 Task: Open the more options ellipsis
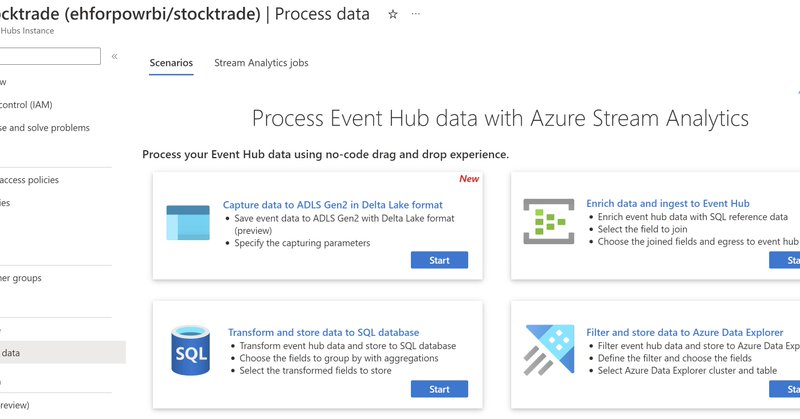[x=416, y=14]
